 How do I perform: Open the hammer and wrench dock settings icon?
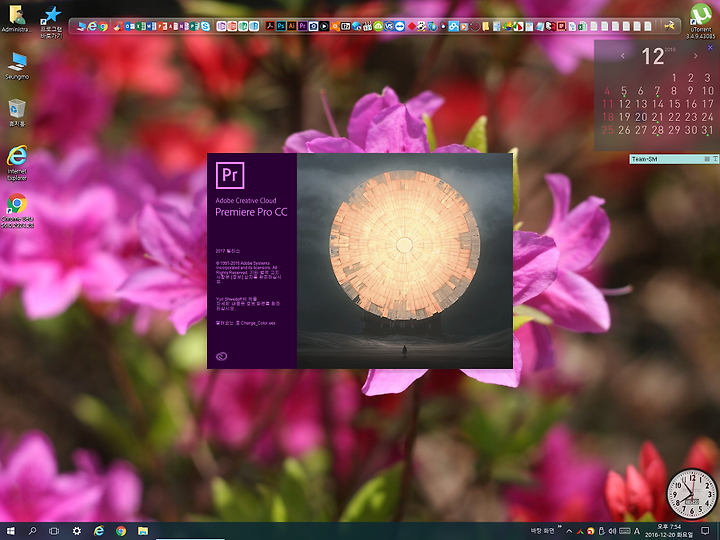[669, 26]
